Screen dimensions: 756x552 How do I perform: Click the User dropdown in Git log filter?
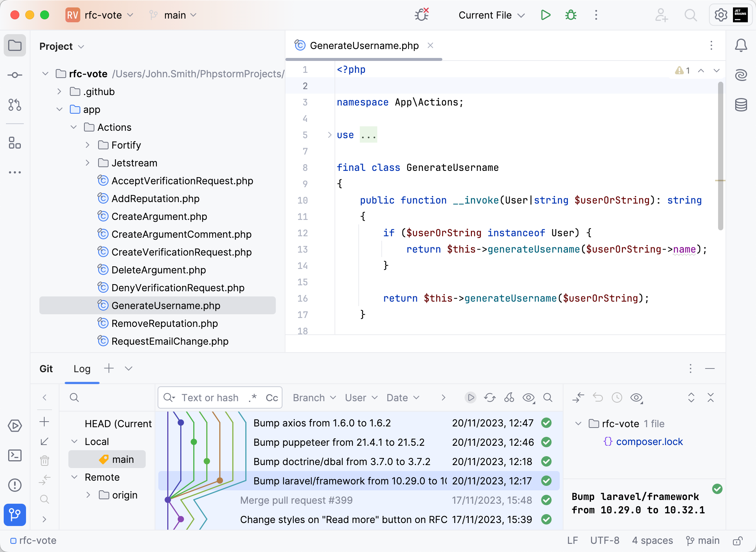coord(359,398)
